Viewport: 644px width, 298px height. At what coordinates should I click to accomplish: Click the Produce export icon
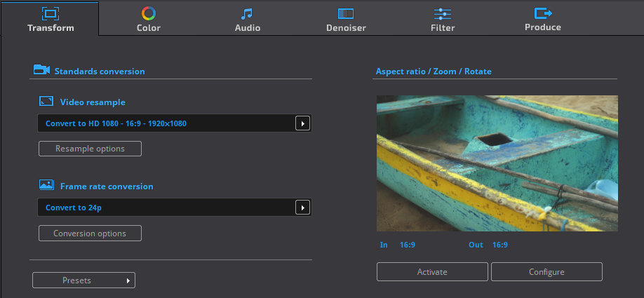click(543, 13)
